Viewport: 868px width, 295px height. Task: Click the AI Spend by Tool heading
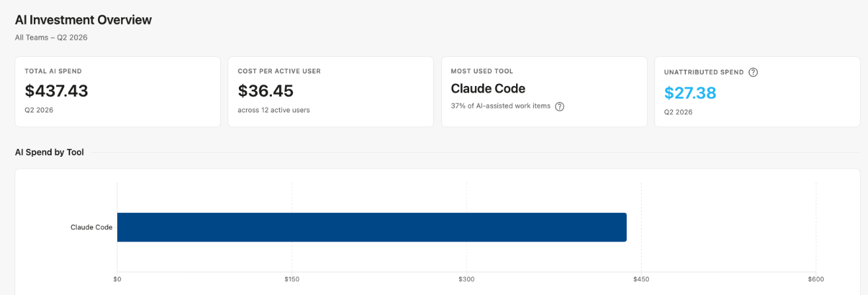pyautogui.click(x=50, y=152)
